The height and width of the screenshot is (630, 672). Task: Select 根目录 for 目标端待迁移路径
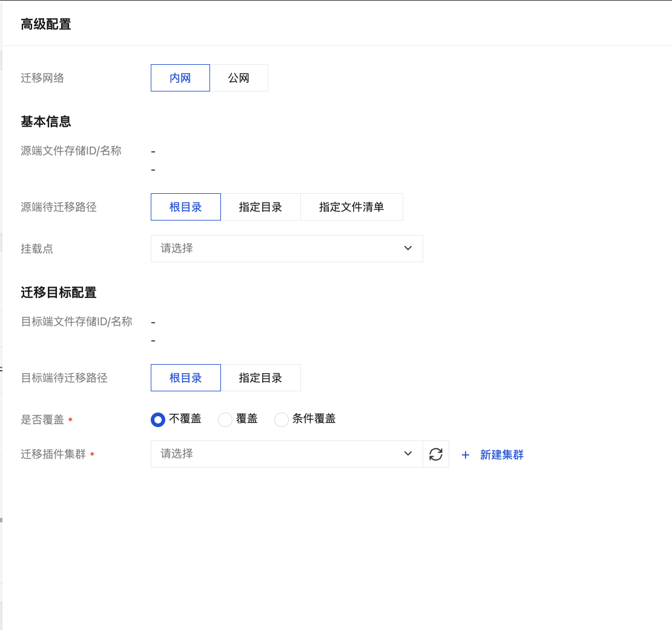pos(186,378)
